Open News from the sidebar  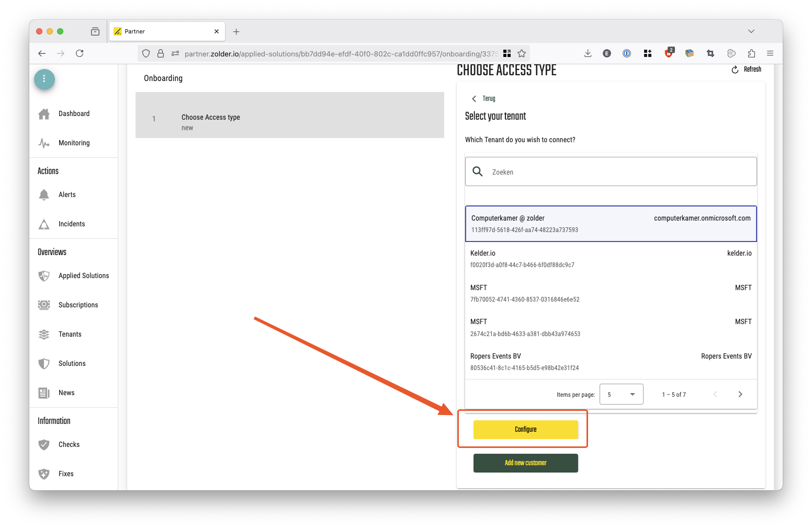point(66,393)
